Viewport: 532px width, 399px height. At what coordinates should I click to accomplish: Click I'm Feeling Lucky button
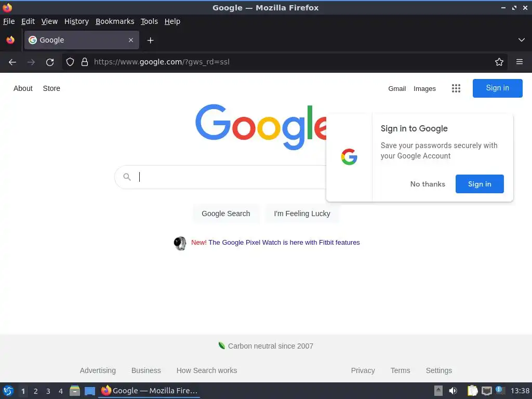click(302, 214)
